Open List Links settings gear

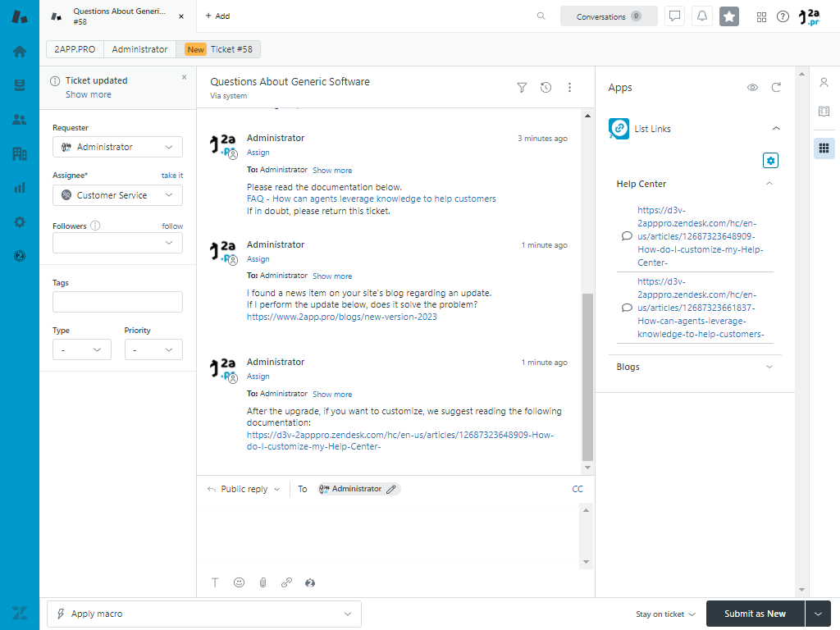pyautogui.click(x=769, y=161)
